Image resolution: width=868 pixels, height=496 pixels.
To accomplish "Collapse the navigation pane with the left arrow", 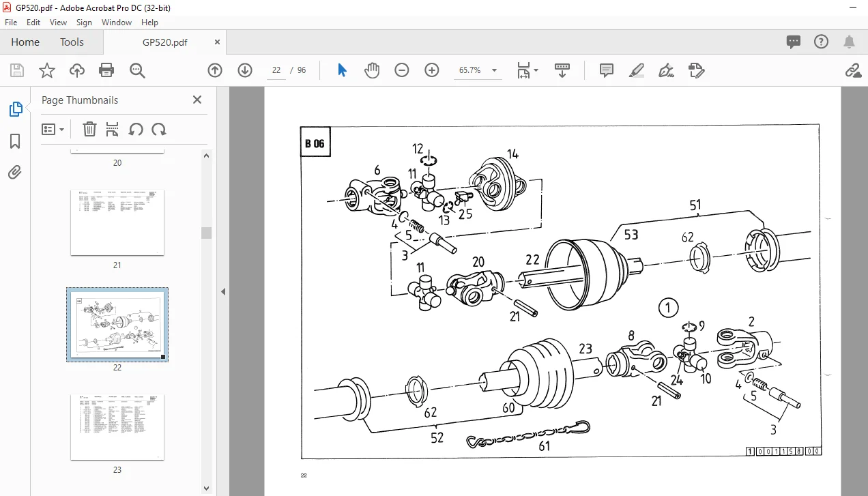I will tap(223, 291).
